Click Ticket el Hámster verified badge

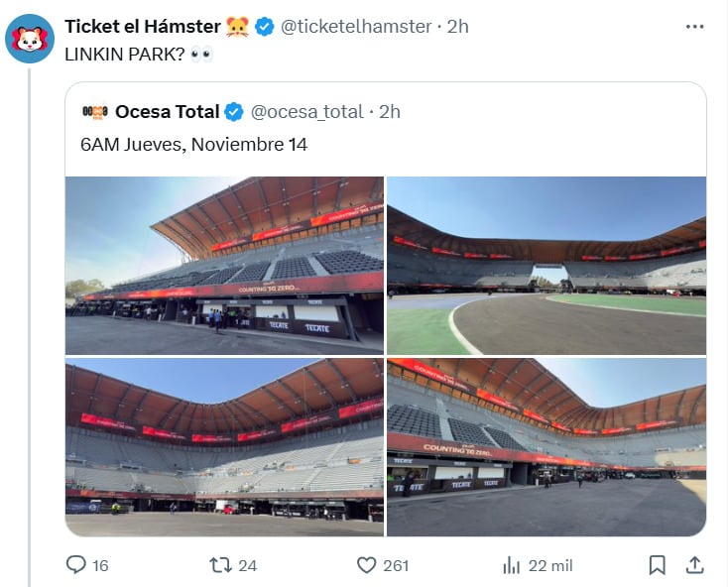click(265, 27)
